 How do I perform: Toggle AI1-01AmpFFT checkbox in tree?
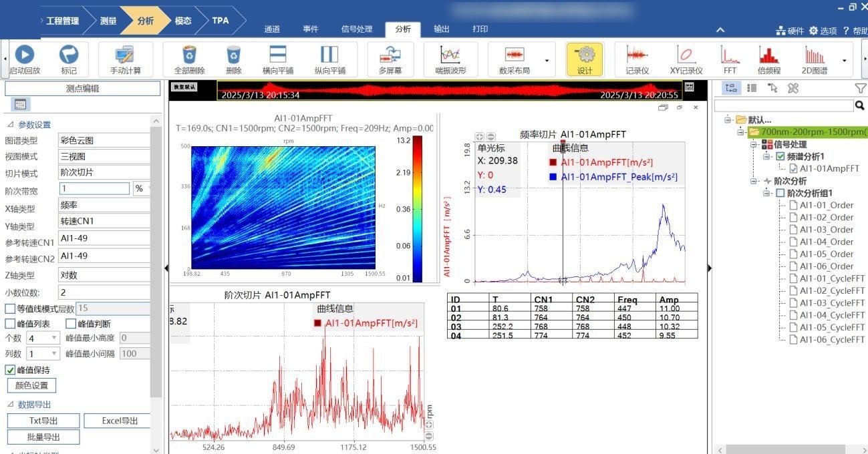(x=793, y=169)
